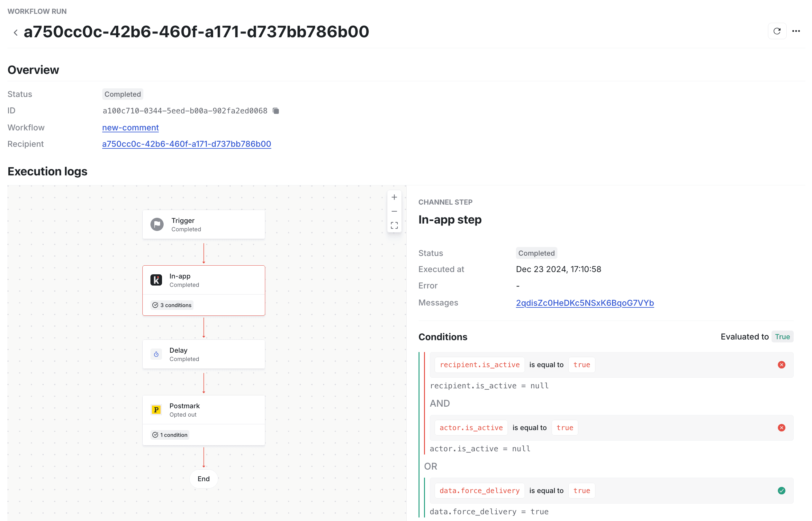
Task: Zoom in on the workflow canvas
Action: point(394,197)
